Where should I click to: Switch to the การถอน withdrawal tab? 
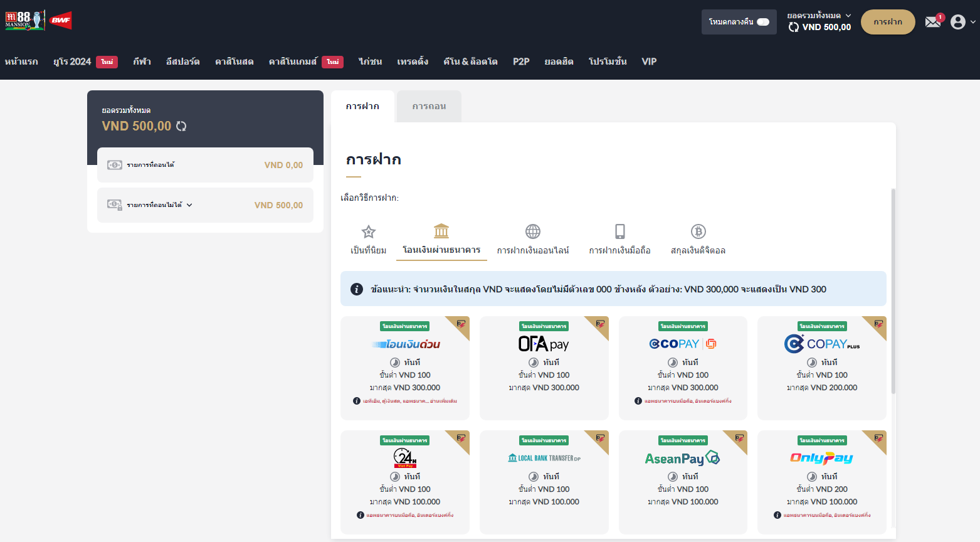429,107
